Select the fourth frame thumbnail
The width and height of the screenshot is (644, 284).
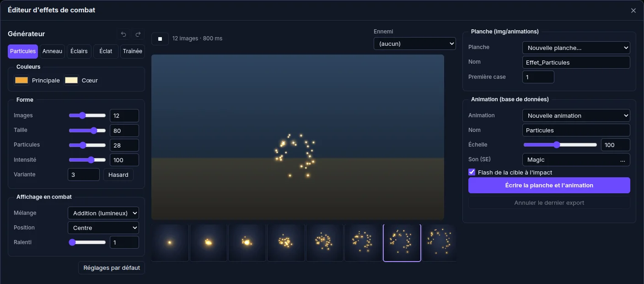[286, 243]
